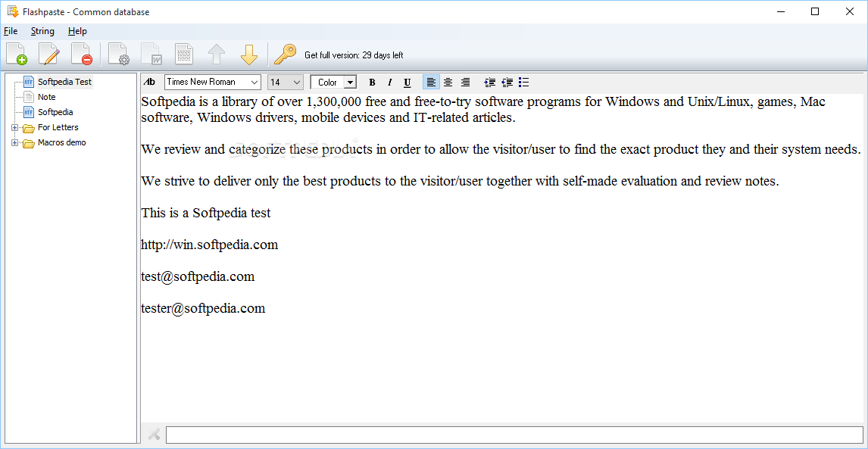Click the http://win.softpedia.com text line
Image resolution: width=868 pixels, height=449 pixels.
[210, 244]
